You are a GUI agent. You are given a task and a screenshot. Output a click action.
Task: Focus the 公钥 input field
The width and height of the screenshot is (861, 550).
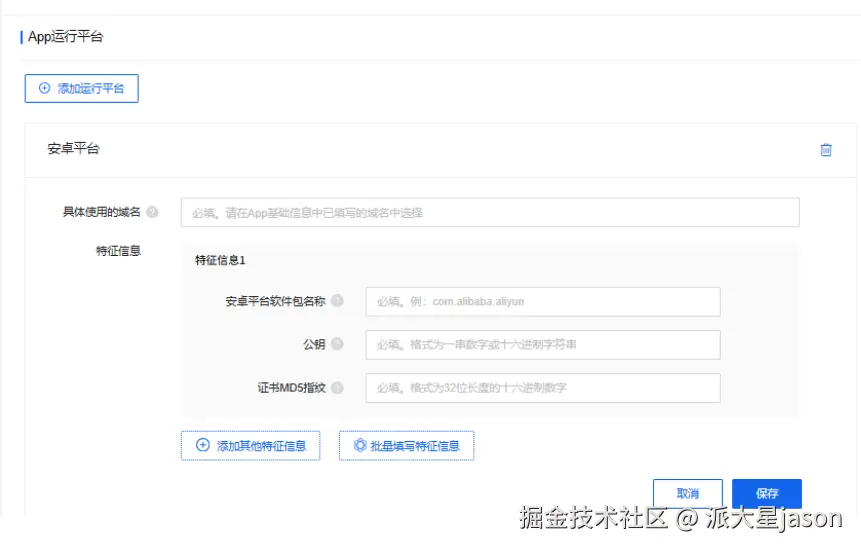543,345
